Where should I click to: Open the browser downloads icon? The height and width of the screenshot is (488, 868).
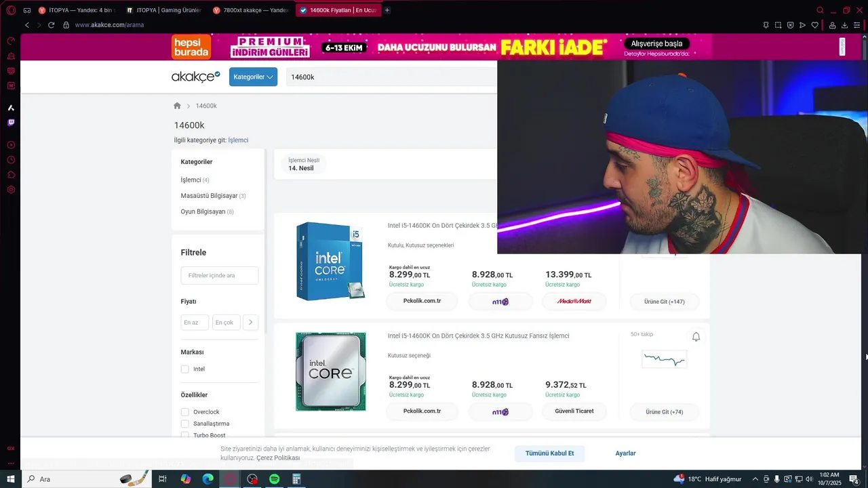pyautogui.click(x=844, y=25)
